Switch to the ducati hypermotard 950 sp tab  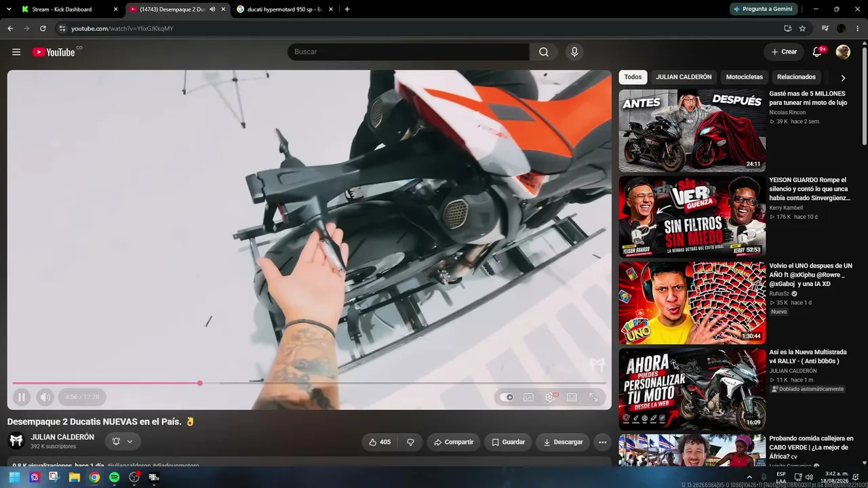click(x=285, y=9)
